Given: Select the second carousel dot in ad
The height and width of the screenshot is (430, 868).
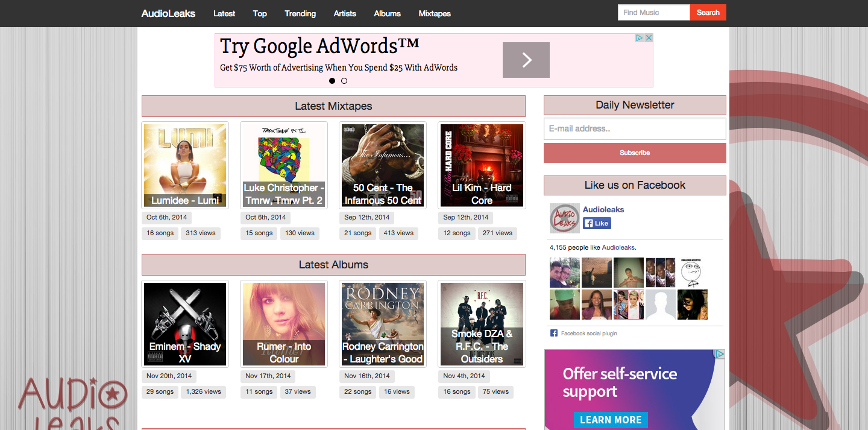Looking at the screenshot, I should coord(344,81).
